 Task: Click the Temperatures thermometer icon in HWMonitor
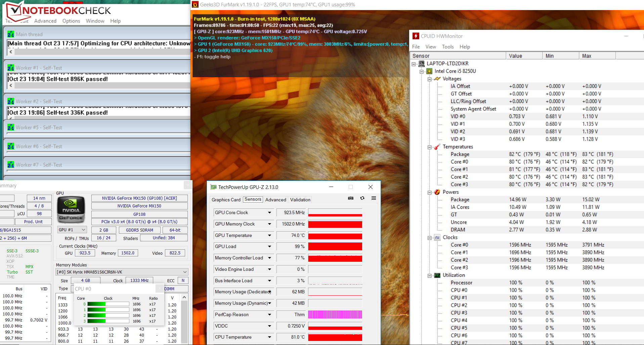click(x=437, y=147)
